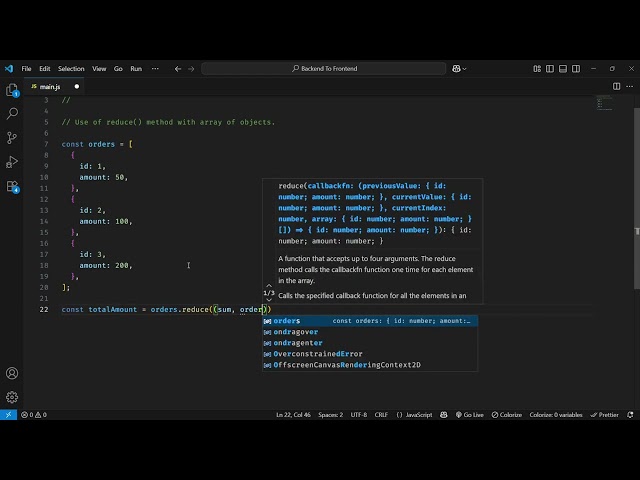The width and height of the screenshot is (640, 480).
Task: Toggle the Primary Side Bar
Action: pyautogui.click(x=550, y=69)
